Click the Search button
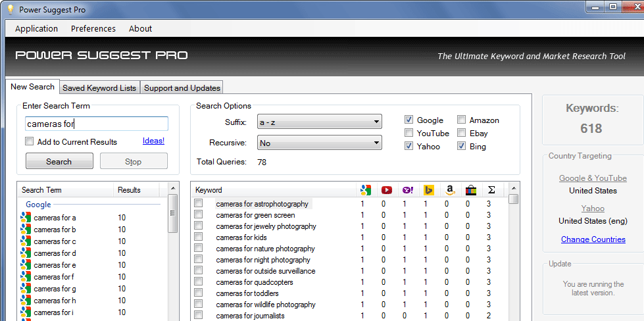 [x=59, y=161]
